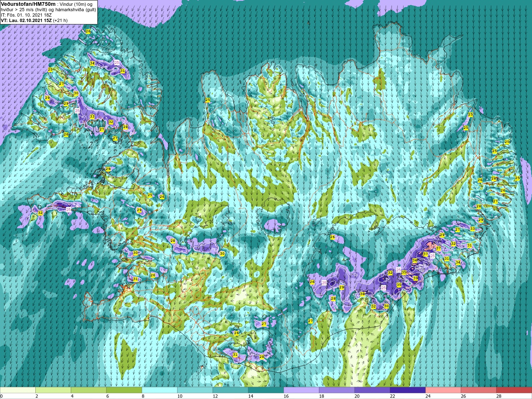Select the 14–16 m/s dark teal legend swatch

(x=266, y=390)
